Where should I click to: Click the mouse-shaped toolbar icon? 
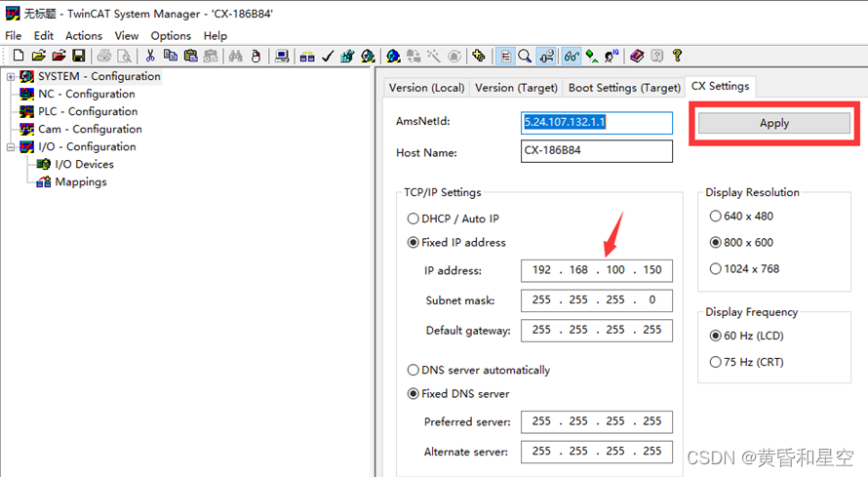(x=256, y=56)
